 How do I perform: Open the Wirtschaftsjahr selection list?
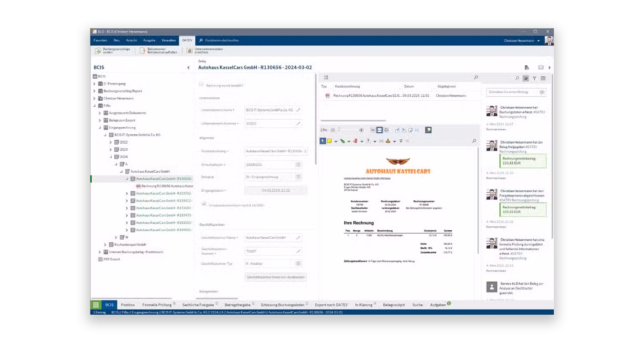click(x=298, y=164)
